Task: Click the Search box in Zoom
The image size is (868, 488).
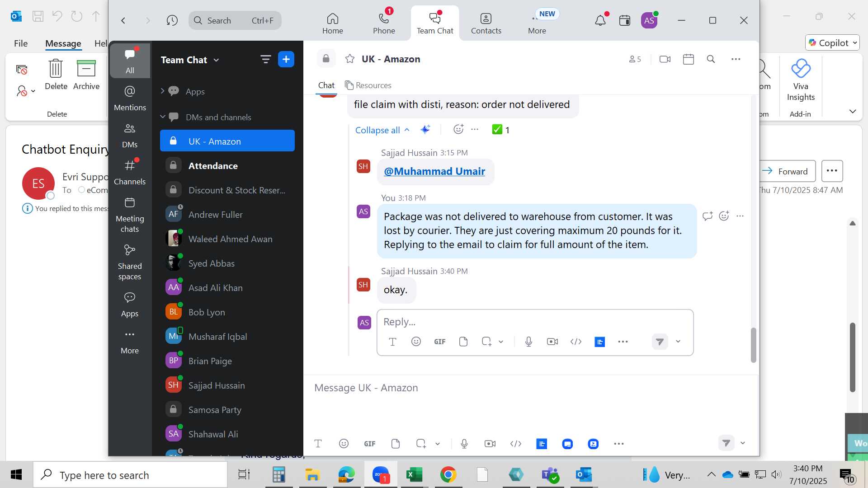Action: pyautogui.click(x=235, y=20)
